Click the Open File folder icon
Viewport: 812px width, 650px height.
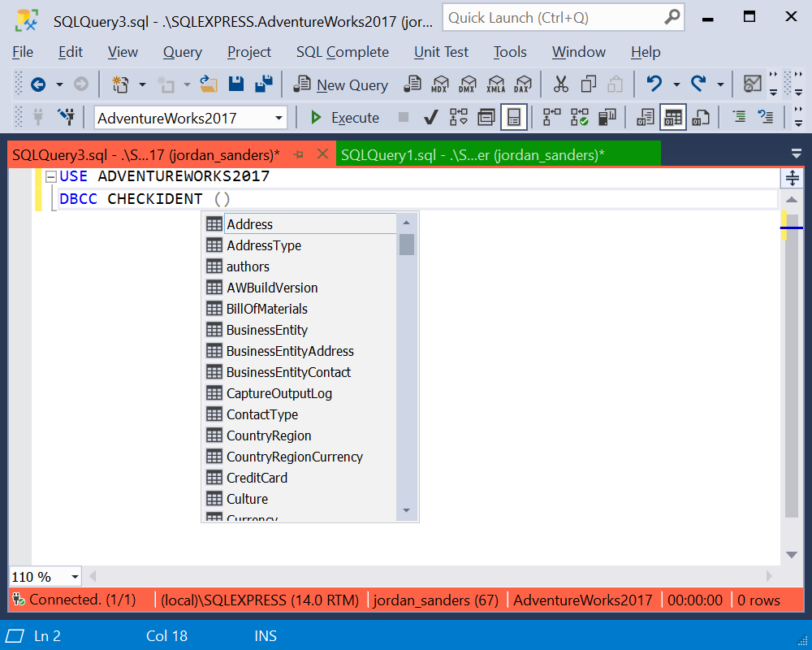point(208,84)
